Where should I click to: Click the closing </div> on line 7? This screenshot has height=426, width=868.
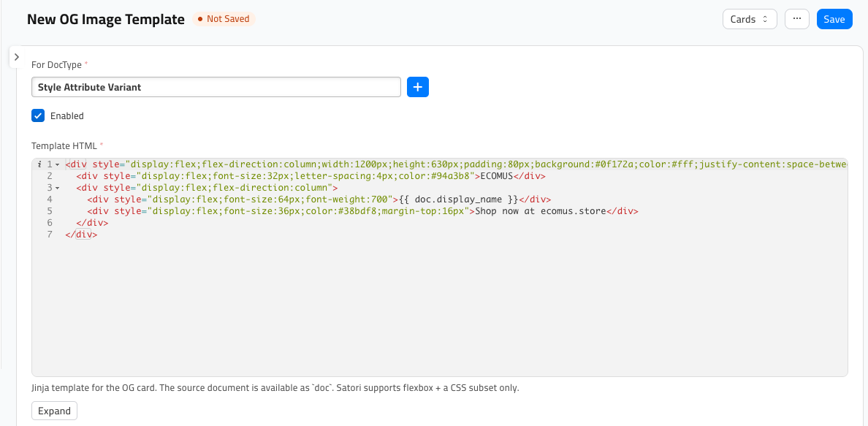81,235
